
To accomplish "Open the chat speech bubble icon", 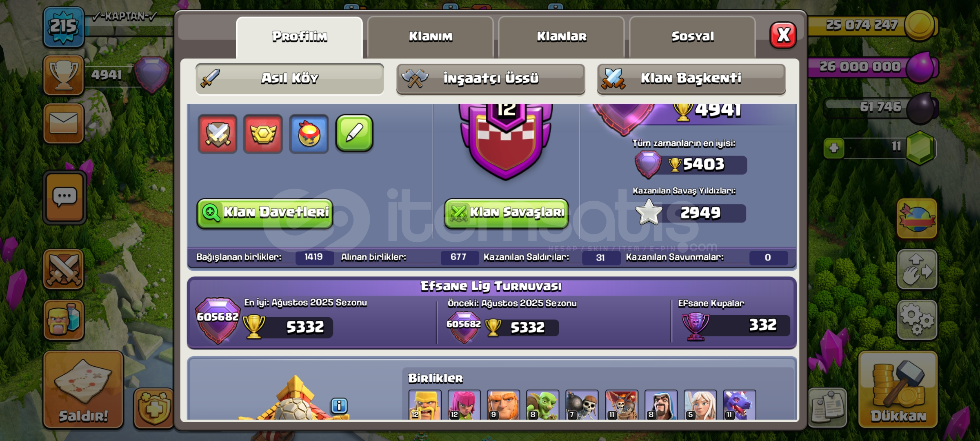I will click(64, 198).
